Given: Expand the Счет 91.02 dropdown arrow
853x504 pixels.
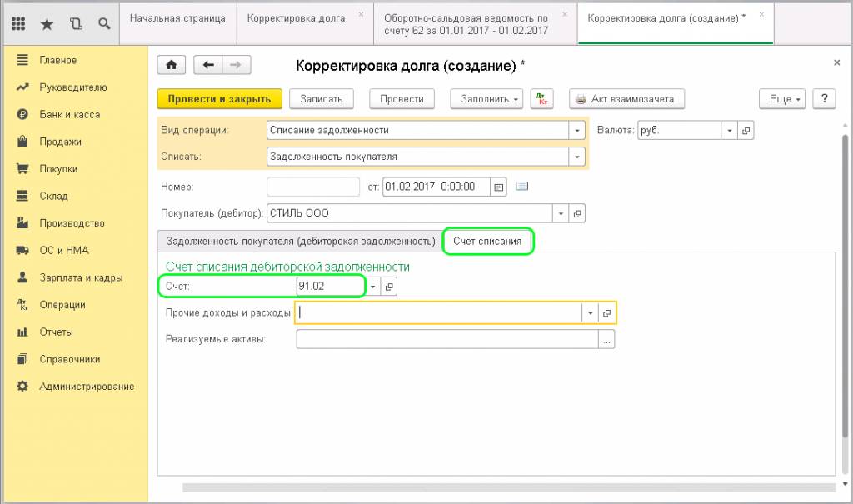Looking at the screenshot, I should click(x=372, y=287).
